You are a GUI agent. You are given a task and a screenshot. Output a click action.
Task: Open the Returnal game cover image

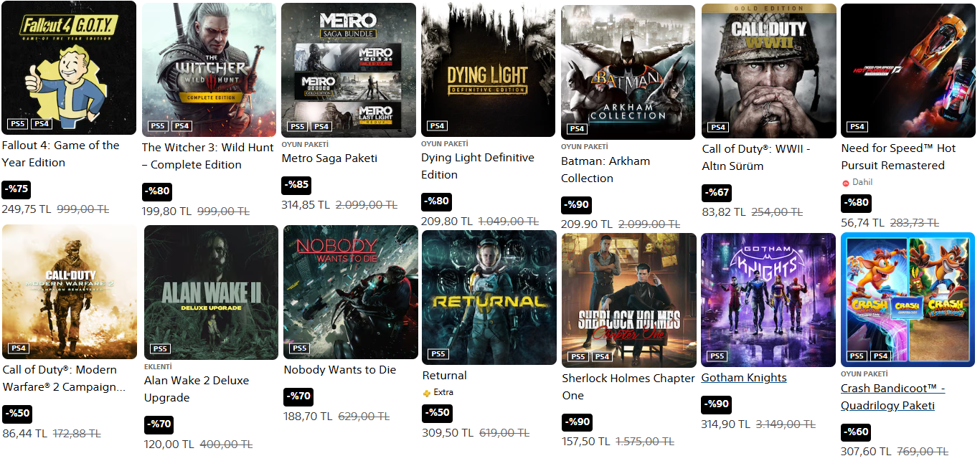click(489, 297)
